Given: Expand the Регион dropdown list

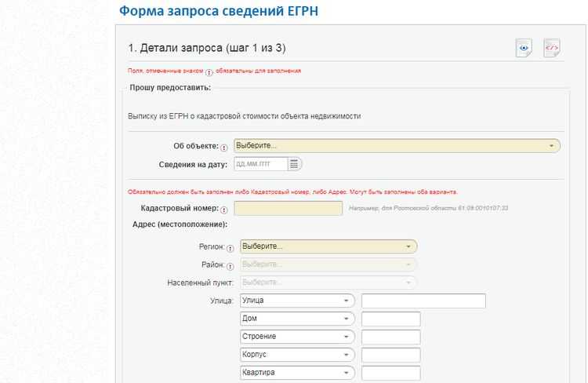Looking at the screenshot, I should [328, 246].
